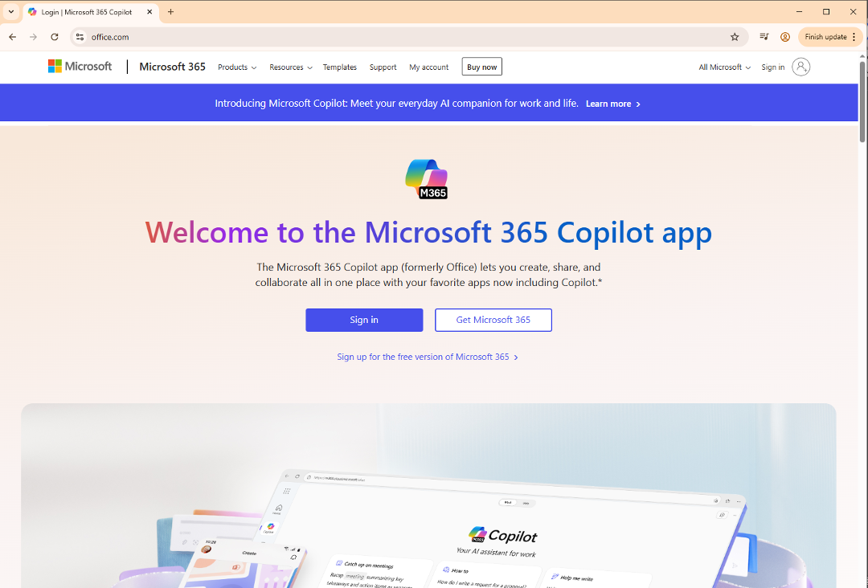Click the M365 Copilot app logo
Screen dimensions: 868x588
click(426, 178)
